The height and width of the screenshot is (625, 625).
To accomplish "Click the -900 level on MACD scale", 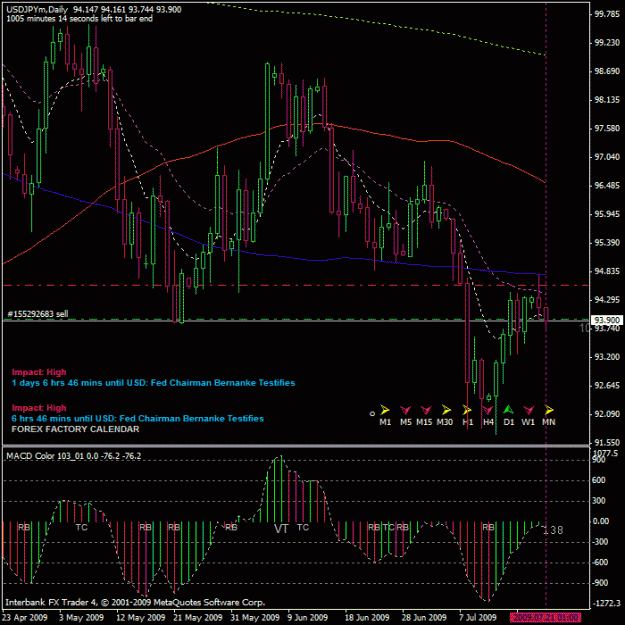I will (600, 583).
